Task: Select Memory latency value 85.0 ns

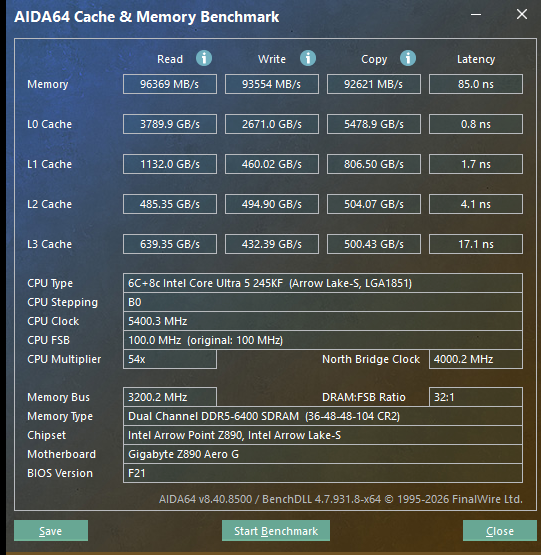Action: 476,84
